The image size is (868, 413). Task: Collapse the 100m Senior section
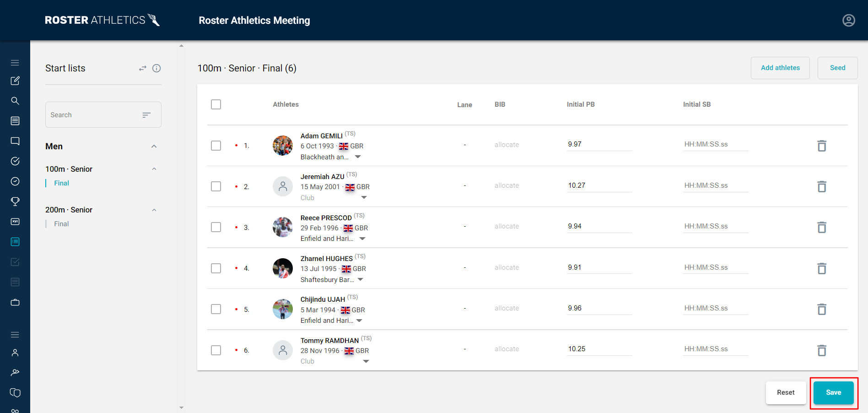tap(154, 168)
